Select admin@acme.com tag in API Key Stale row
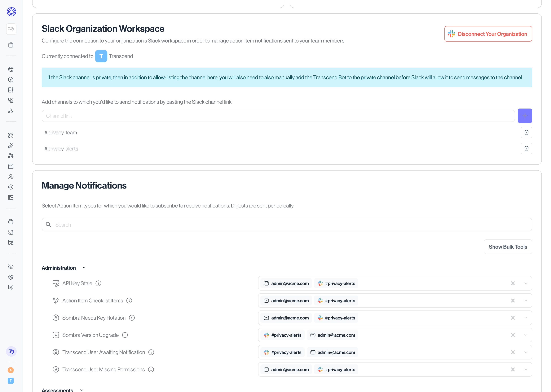Image resolution: width=551 pixels, height=392 pixels. point(286,283)
